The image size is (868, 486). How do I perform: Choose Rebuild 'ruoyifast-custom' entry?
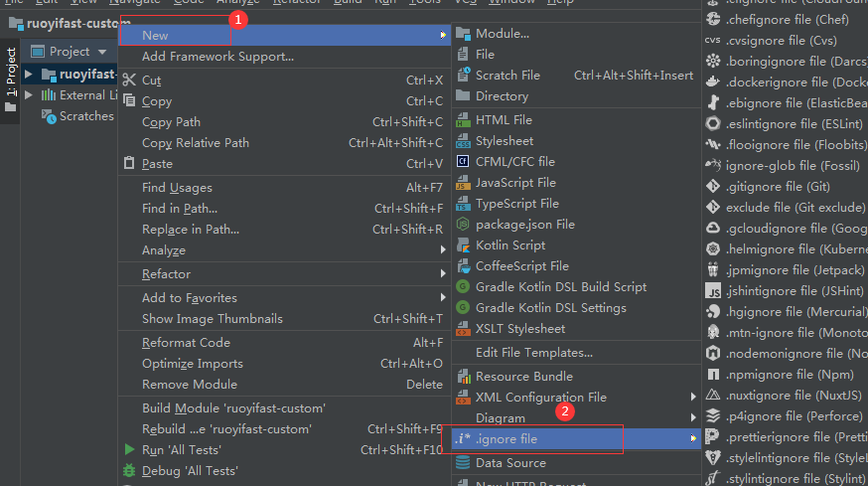click(285, 429)
